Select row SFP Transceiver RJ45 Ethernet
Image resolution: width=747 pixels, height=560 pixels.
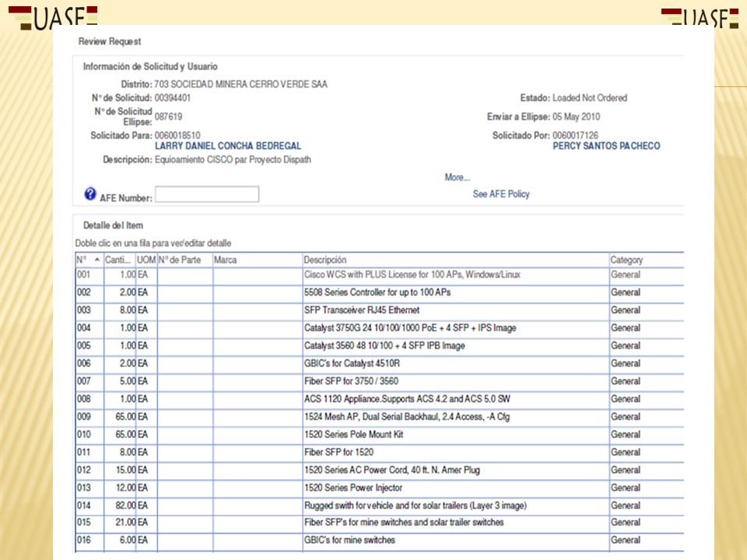(380, 310)
